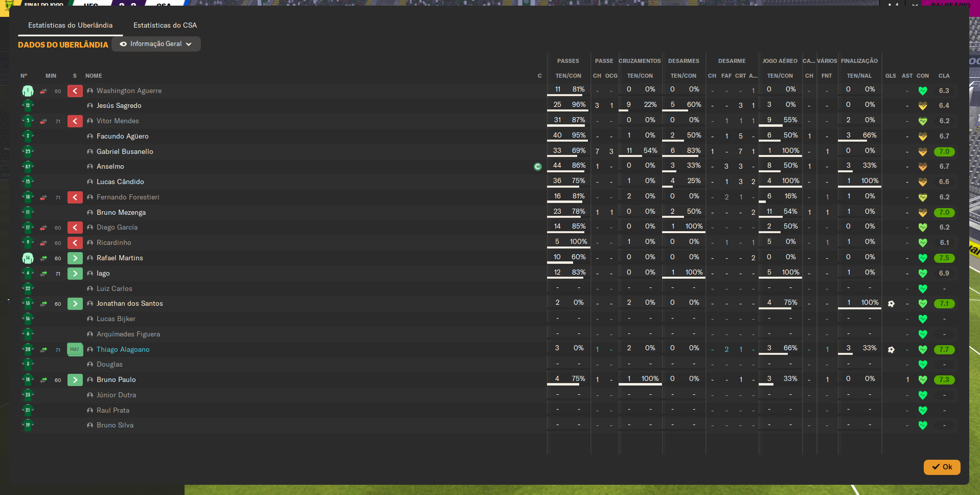Image resolution: width=980 pixels, height=495 pixels.
Task: Select the Júnior Dutra row name
Action: click(x=116, y=395)
